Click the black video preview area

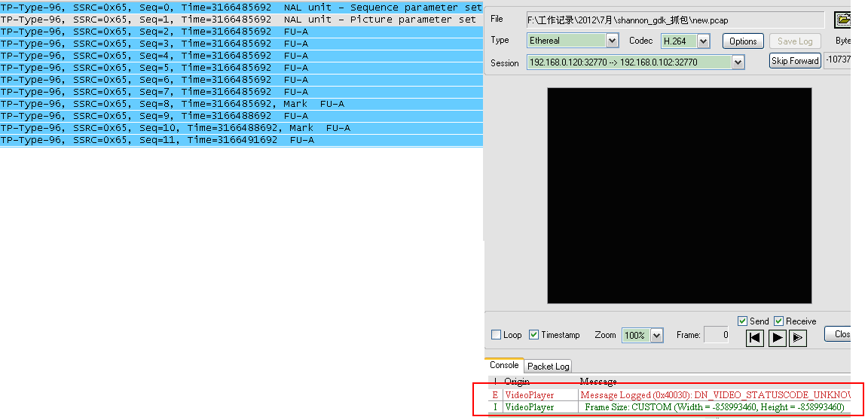click(680, 196)
